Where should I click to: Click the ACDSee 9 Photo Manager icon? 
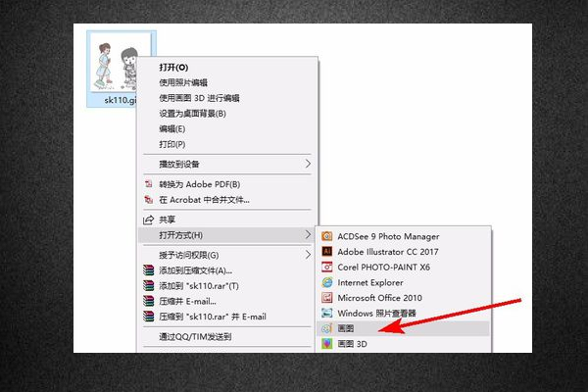coord(327,236)
